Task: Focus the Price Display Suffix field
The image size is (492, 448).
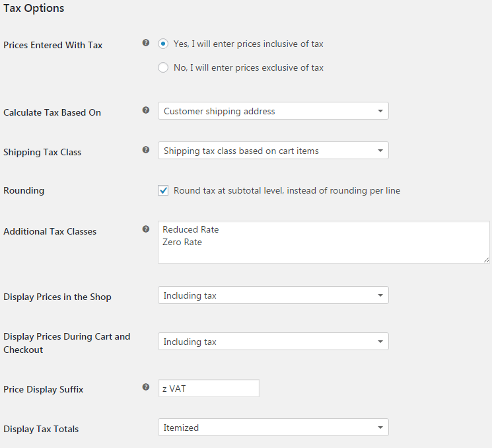Action: pyautogui.click(x=209, y=389)
